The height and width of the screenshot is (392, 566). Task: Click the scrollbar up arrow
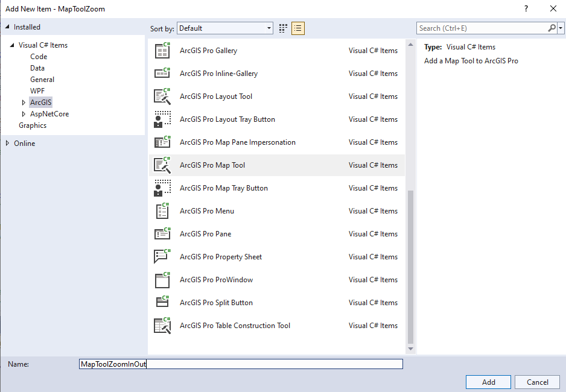click(x=410, y=45)
